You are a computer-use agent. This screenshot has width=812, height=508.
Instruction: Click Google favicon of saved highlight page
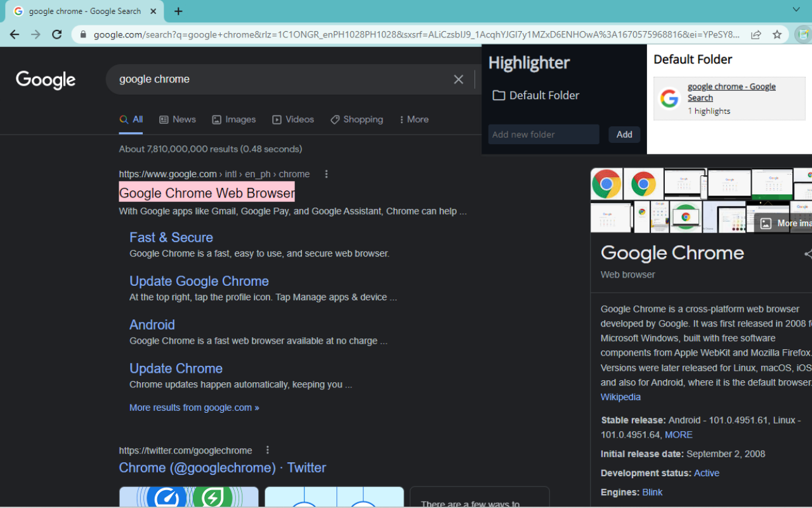click(x=669, y=98)
